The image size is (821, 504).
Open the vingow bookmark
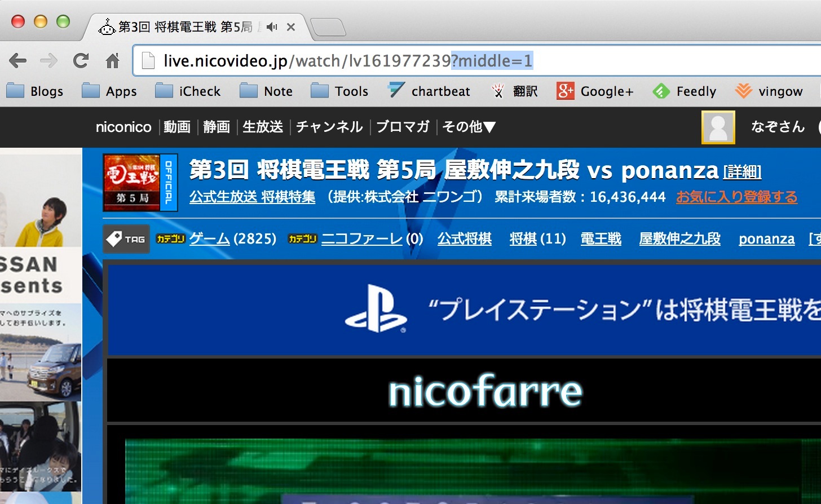769,91
